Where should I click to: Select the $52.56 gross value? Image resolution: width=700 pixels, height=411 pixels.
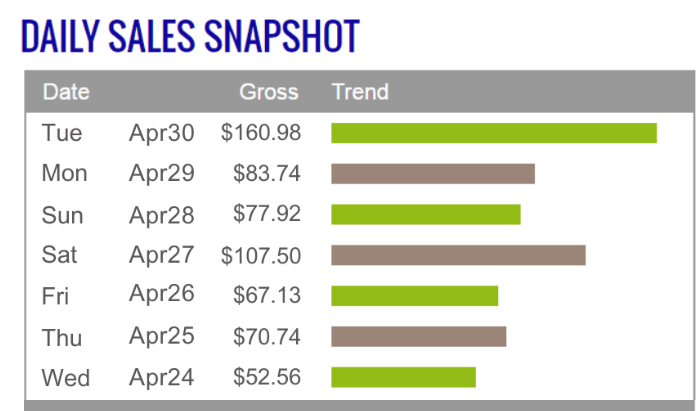pyautogui.click(x=267, y=378)
